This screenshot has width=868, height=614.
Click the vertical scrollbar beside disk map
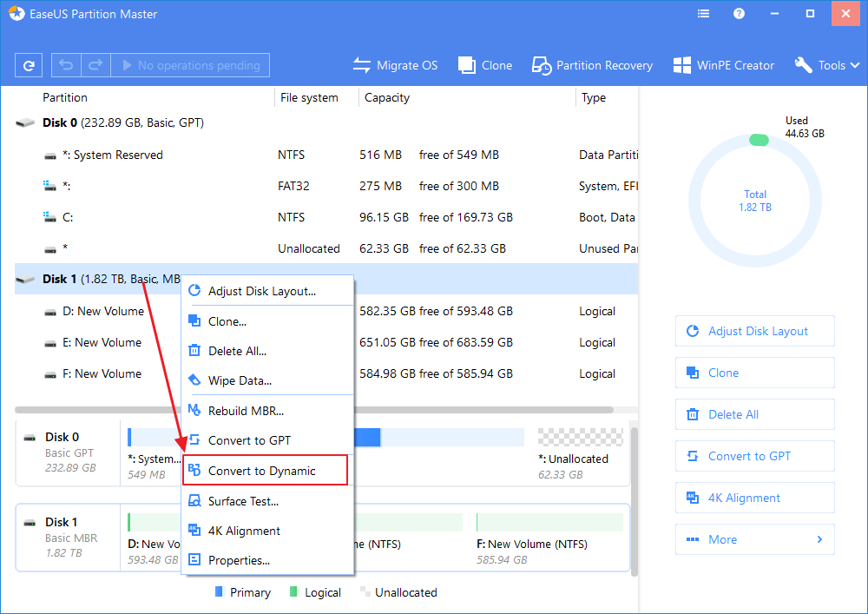click(x=635, y=501)
